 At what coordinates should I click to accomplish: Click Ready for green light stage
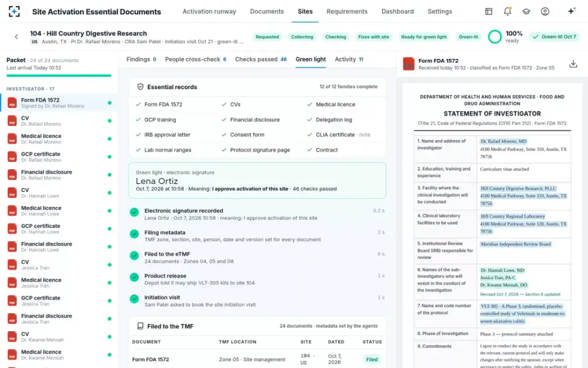pyautogui.click(x=424, y=37)
